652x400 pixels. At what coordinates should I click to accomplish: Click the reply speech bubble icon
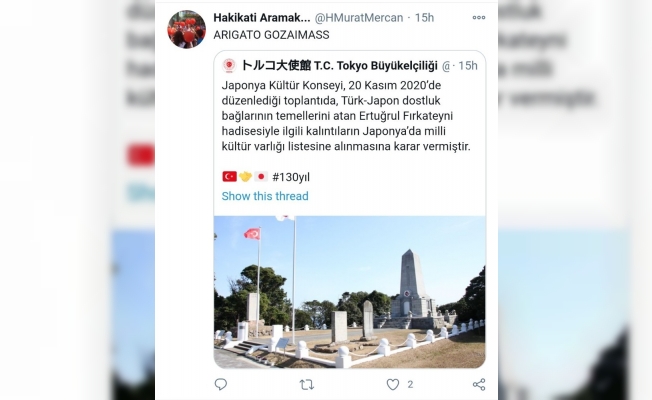(x=221, y=384)
